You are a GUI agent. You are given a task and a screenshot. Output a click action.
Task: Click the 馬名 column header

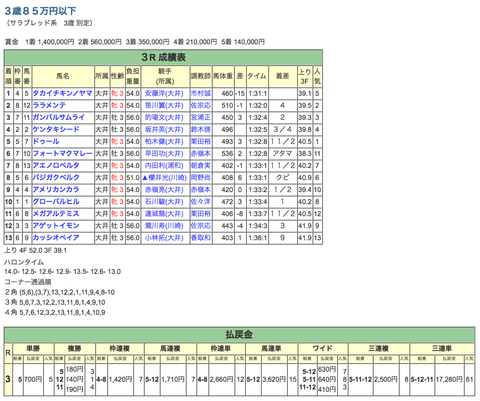click(x=63, y=76)
